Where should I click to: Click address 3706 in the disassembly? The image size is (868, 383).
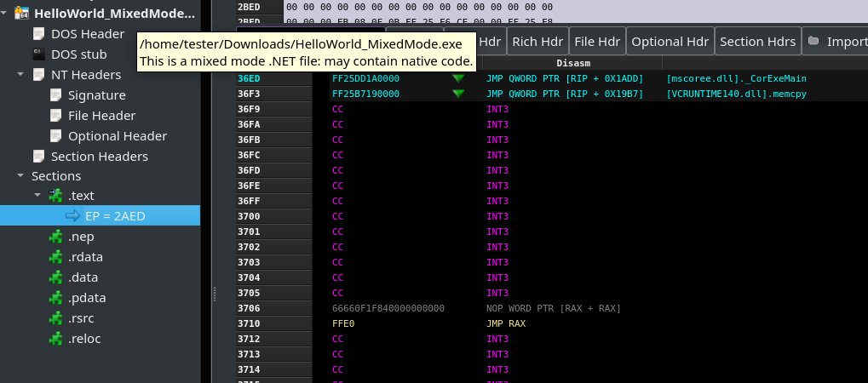(249, 308)
